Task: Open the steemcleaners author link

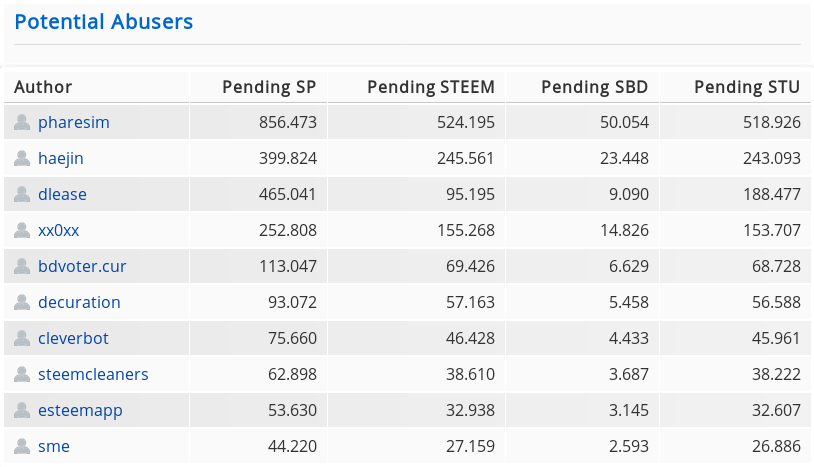Action: [93, 374]
